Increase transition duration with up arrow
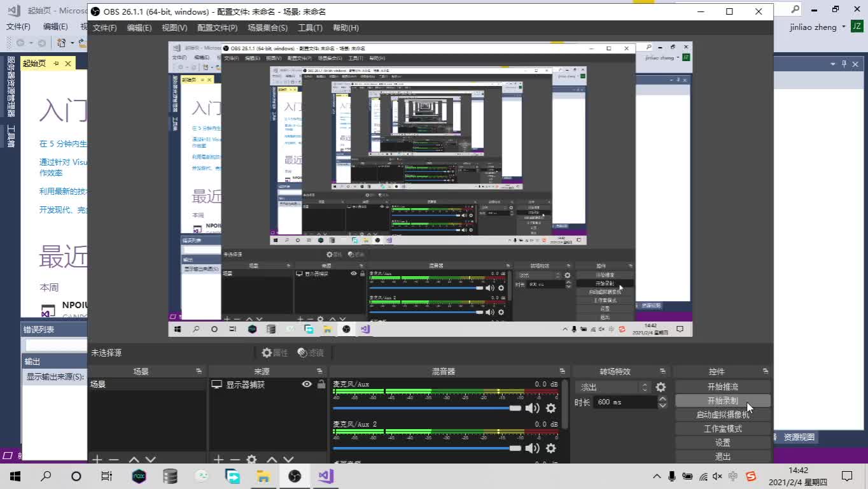 [x=662, y=399]
